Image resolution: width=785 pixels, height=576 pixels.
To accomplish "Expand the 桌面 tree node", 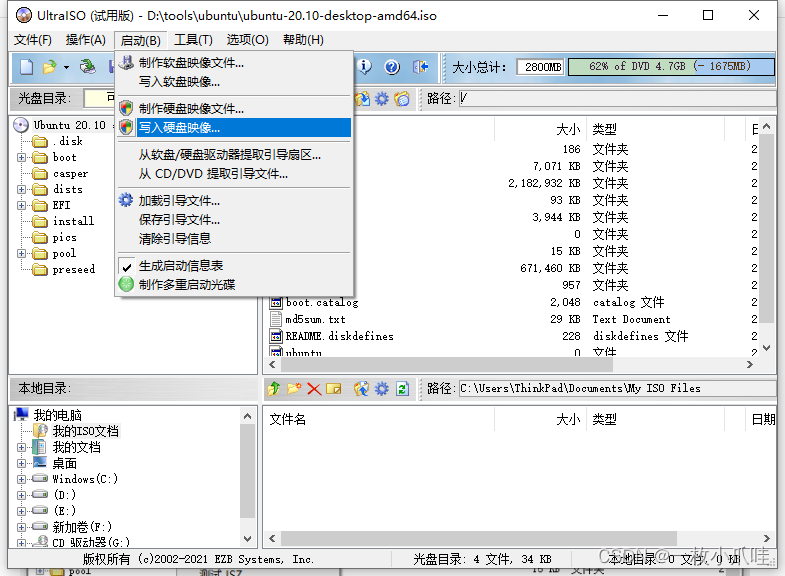I will [x=22, y=463].
